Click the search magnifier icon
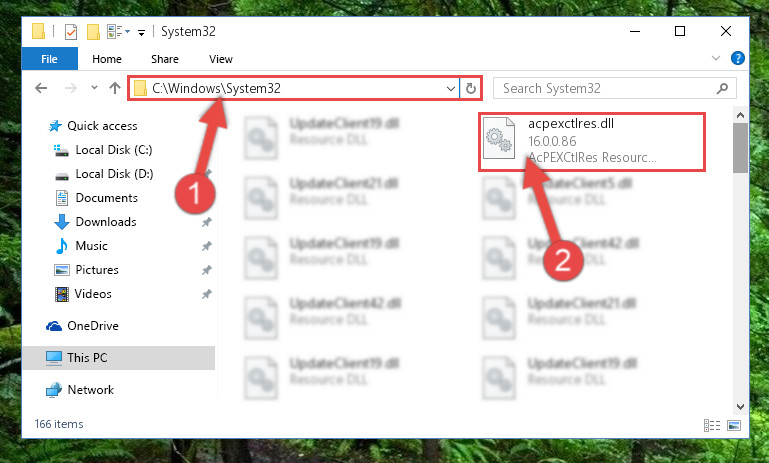Image resolution: width=769 pixels, height=463 pixels. [722, 88]
